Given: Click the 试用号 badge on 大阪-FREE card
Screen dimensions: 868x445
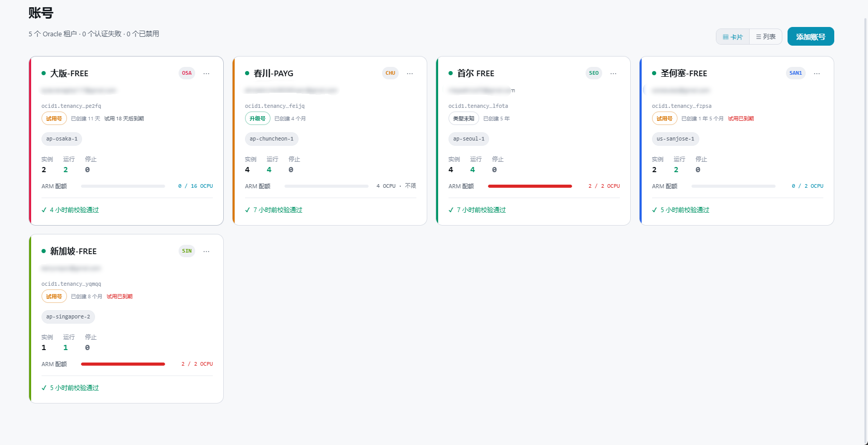Looking at the screenshot, I should pos(54,119).
